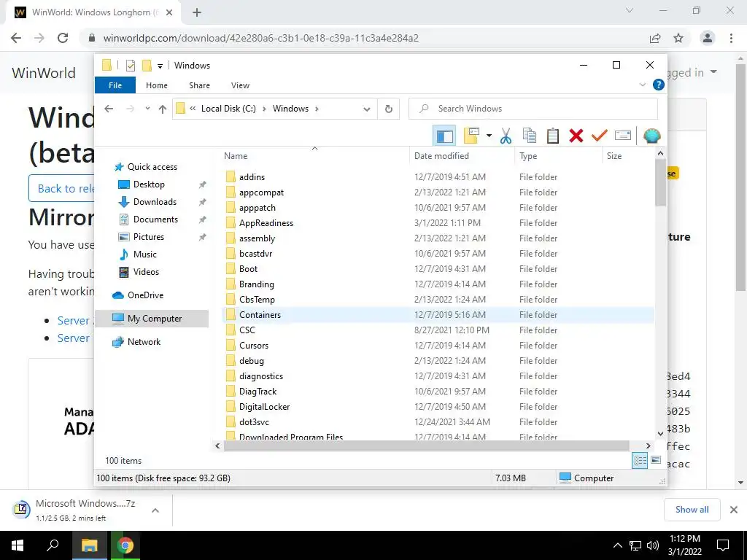Open Explorer recent locations dropdown

tap(147, 109)
